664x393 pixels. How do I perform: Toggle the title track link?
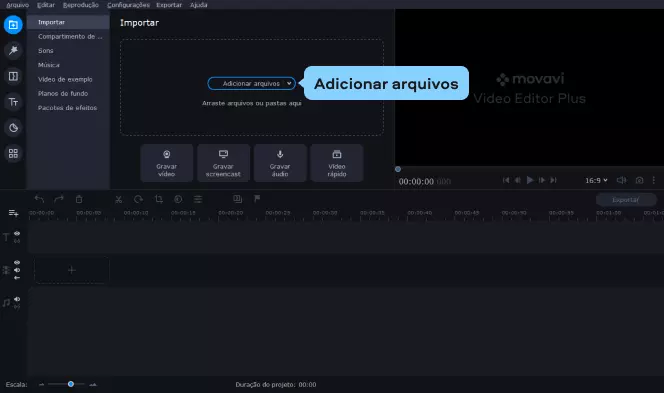point(17,241)
